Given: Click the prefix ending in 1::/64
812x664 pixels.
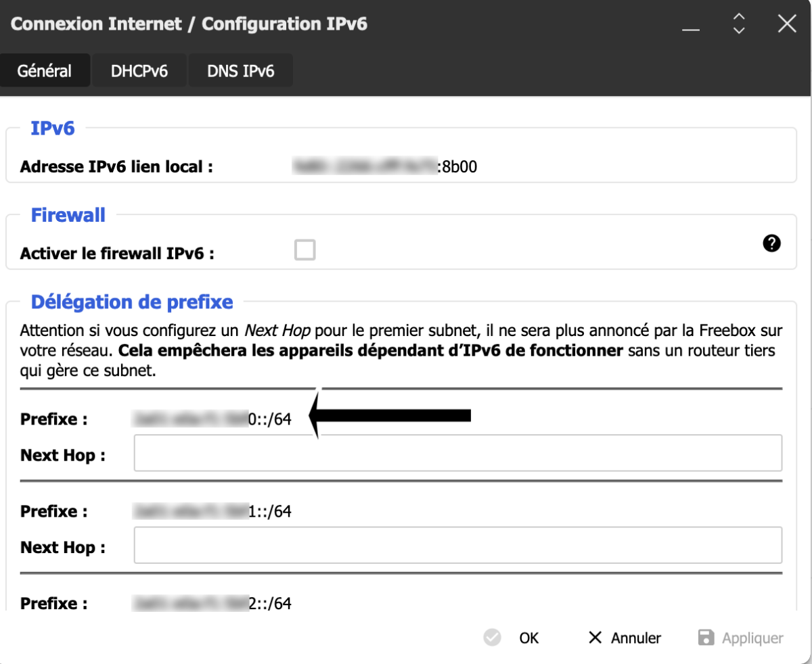Looking at the screenshot, I should click(x=212, y=511).
